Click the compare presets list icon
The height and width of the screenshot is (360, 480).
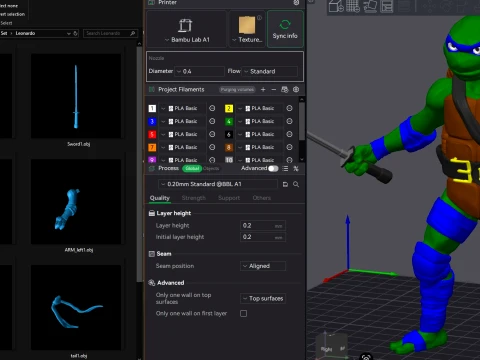point(285,169)
